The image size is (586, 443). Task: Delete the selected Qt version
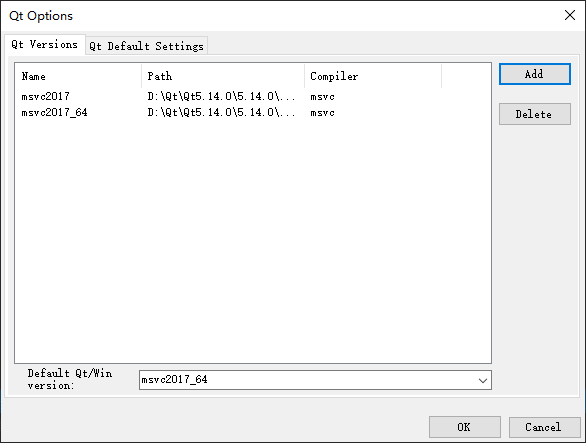click(x=534, y=114)
